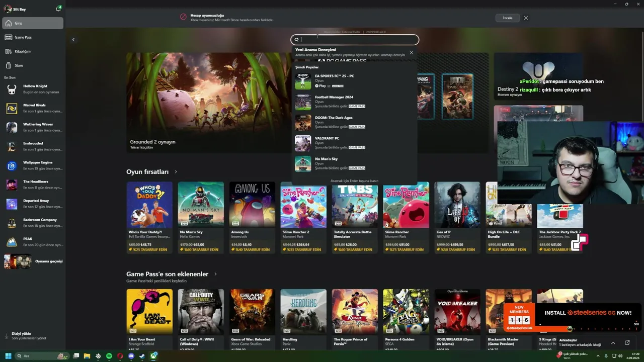The height and width of the screenshot is (362, 644).
Task: Open Store section in sidebar
Action: point(33,65)
